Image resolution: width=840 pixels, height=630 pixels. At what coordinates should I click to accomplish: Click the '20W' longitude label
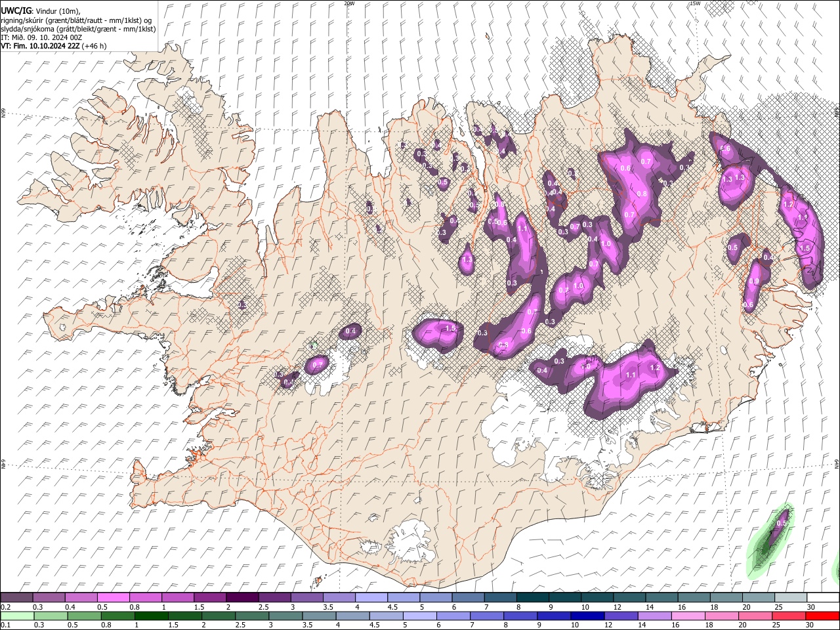(x=349, y=3)
